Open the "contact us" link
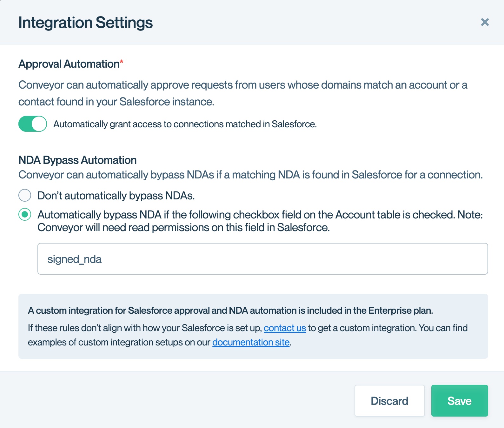Screen dimensions: 504x428 coord(285,328)
